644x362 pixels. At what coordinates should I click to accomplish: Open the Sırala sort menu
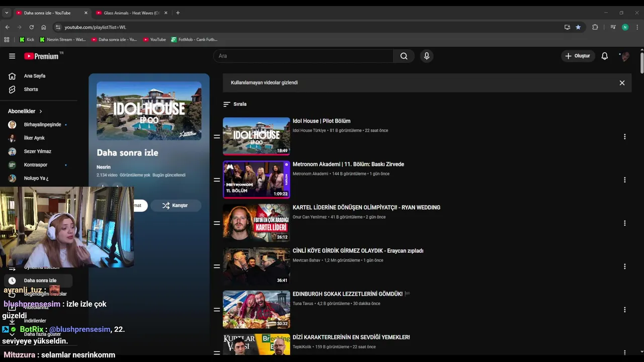235,104
